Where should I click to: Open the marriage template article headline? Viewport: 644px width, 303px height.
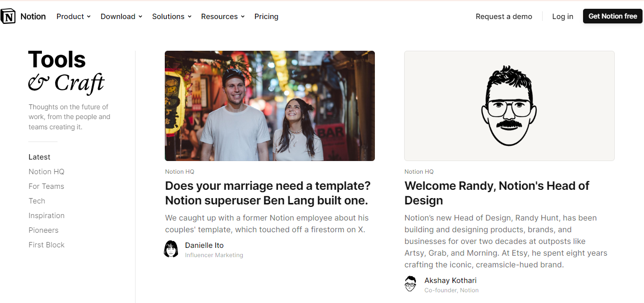268,193
